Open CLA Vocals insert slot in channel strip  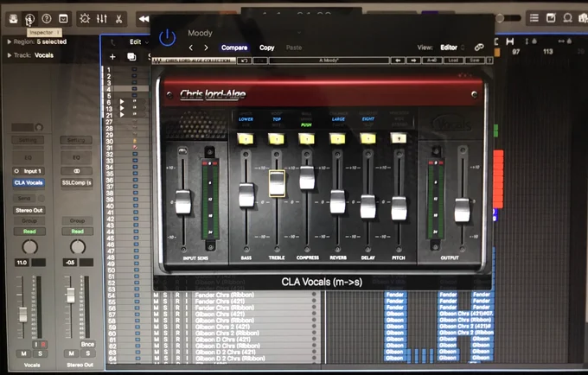[29, 183]
